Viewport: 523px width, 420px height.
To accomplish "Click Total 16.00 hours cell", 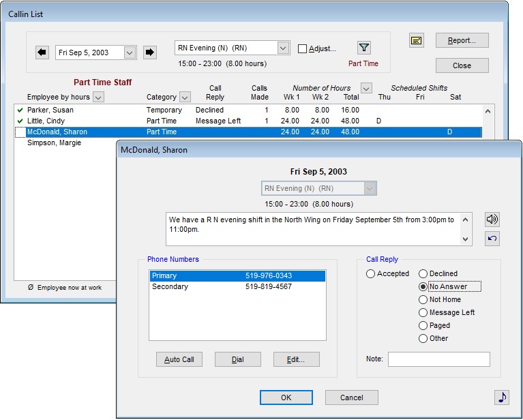I will pyautogui.click(x=350, y=110).
